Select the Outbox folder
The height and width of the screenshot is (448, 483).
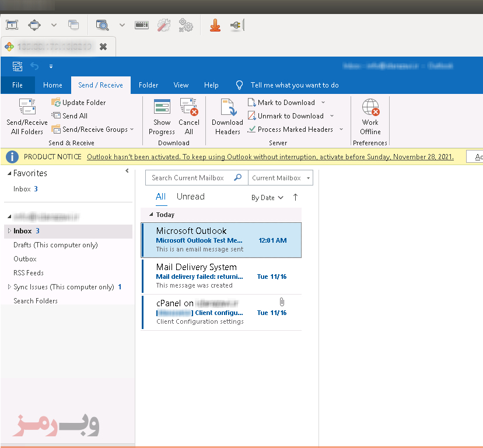coord(25,259)
